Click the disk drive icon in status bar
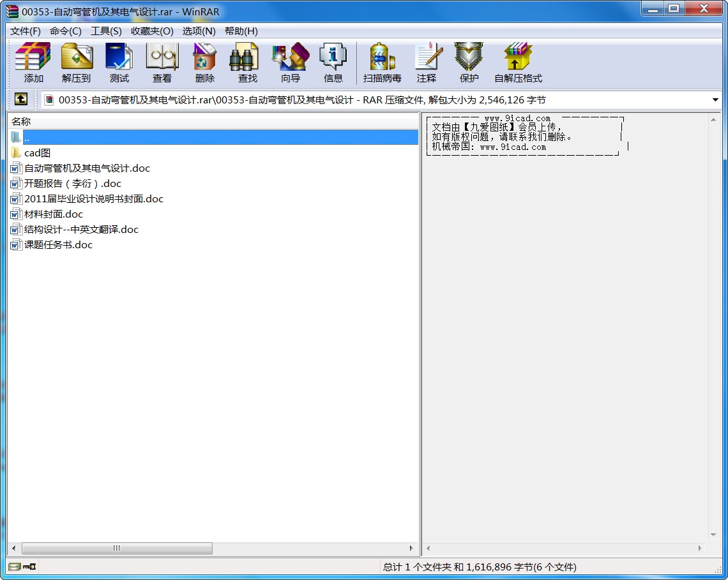This screenshot has width=728, height=580. pos(15,567)
